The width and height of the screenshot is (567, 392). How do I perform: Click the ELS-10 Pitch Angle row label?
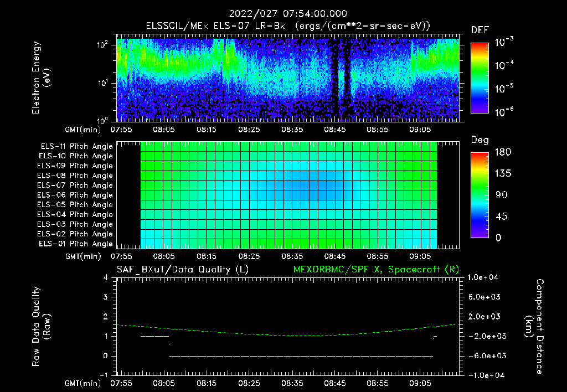tap(76, 156)
